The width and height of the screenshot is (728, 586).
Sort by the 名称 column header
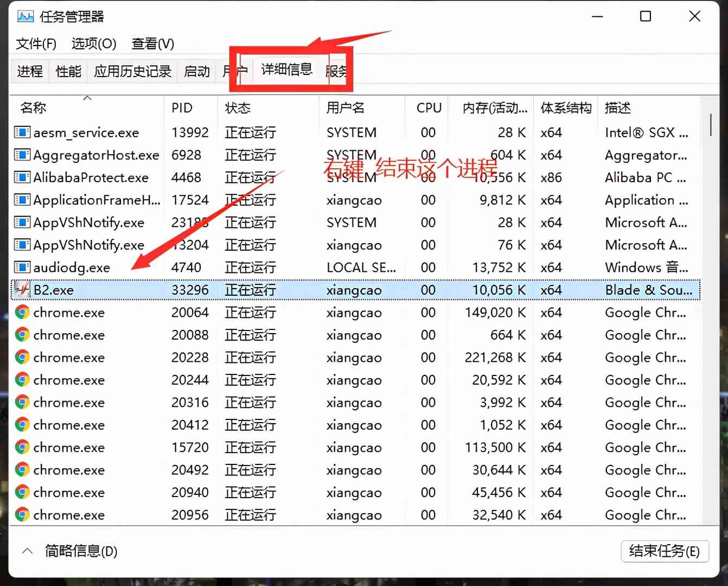pos(88,108)
